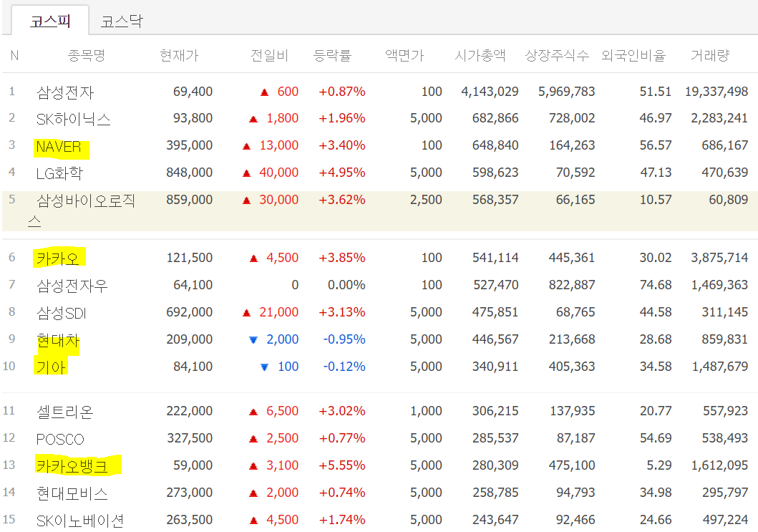This screenshot has height=532, width=758.
Task: Click the N column header
Action: [x=14, y=56]
